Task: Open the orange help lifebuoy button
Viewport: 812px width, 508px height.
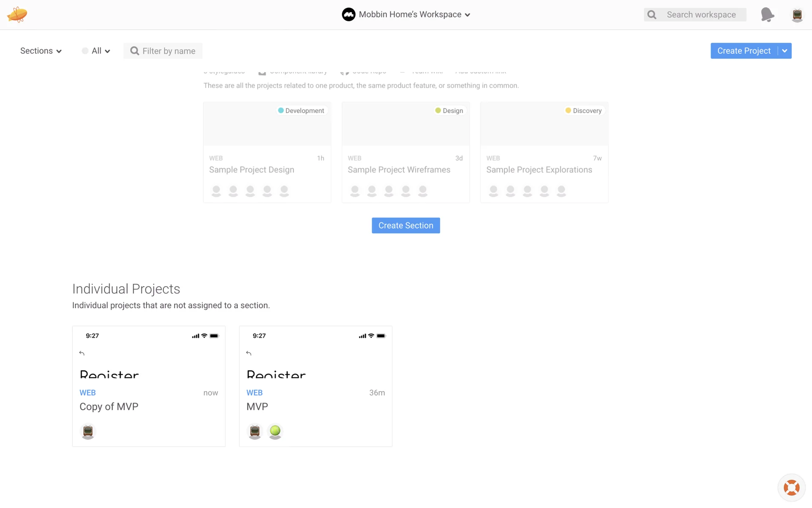Action: (x=791, y=487)
